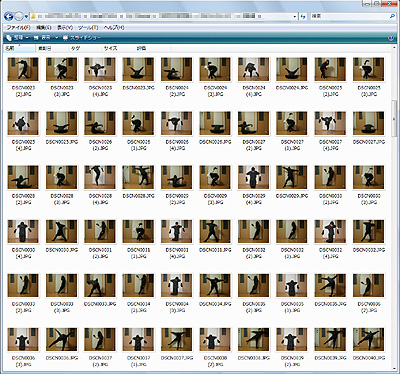Screen dimensions: 400x374
Task: Select thumbnail of DSCN0034.JPG
Action: pyautogui.click(x=215, y=285)
